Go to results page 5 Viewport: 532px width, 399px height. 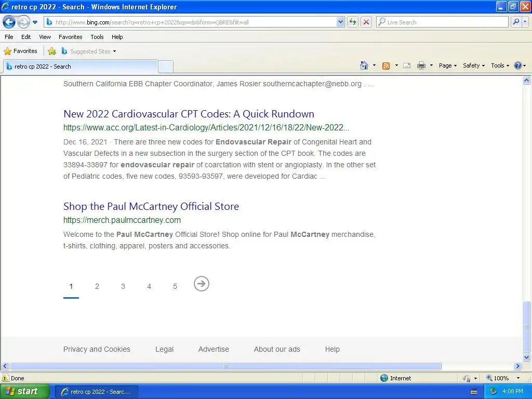pos(175,286)
